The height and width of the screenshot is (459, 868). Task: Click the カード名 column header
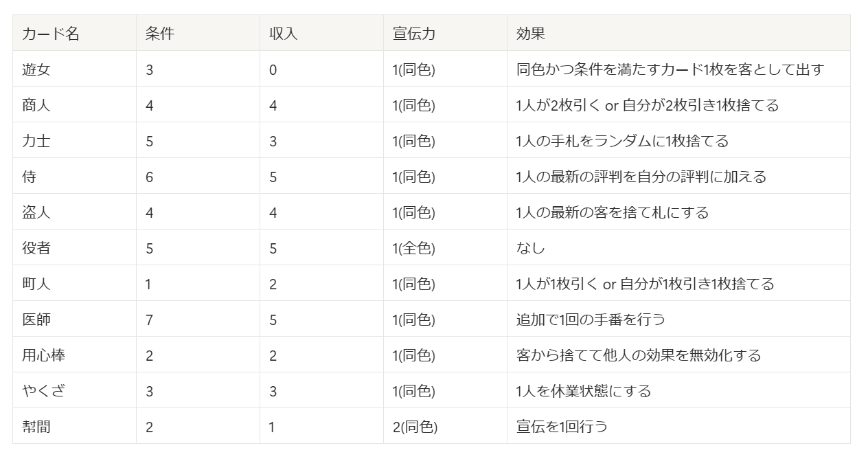coord(51,34)
